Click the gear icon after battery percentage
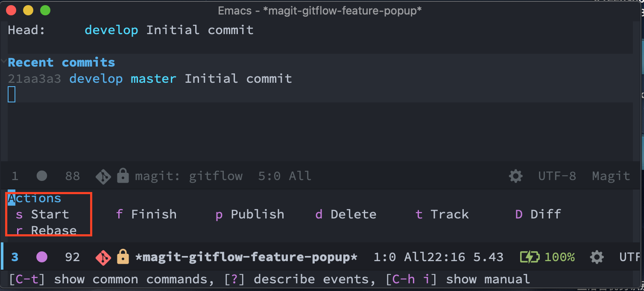Screen dimensions: 644x291 597,257
